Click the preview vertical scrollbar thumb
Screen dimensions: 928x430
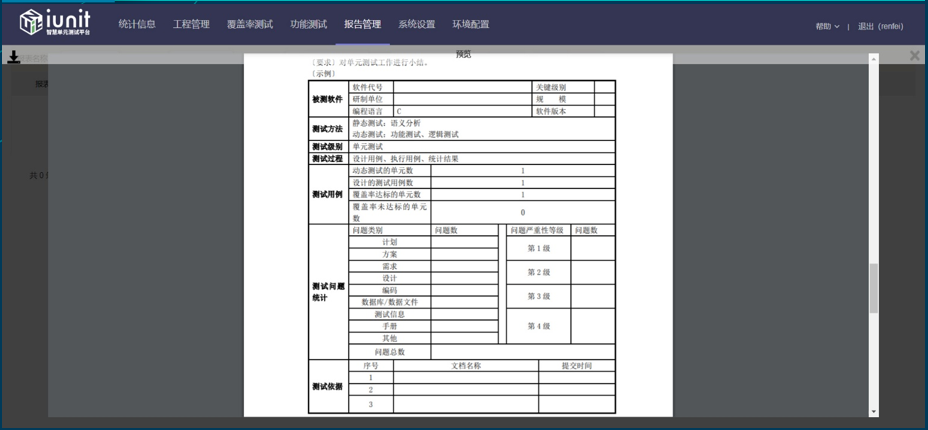click(874, 288)
